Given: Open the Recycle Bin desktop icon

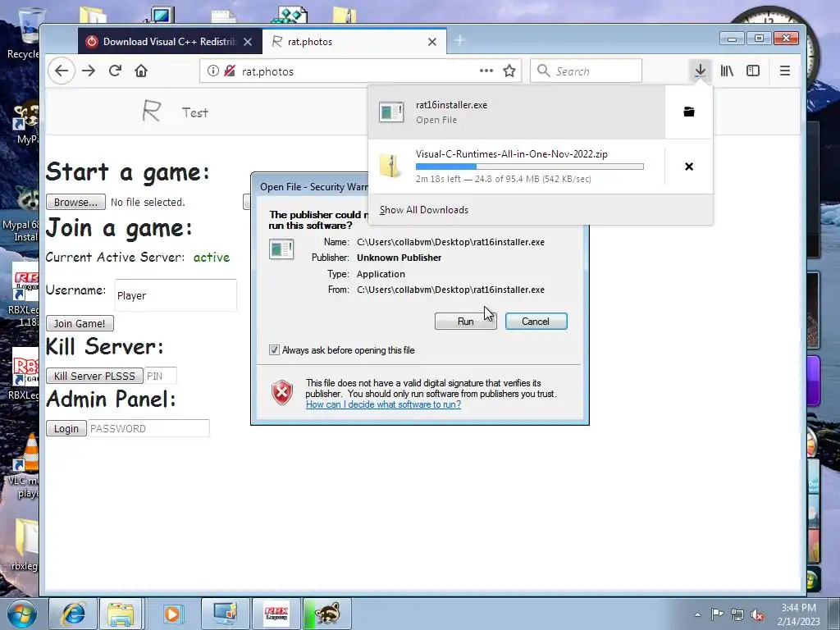Looking at the screenshot, I should coord(22,33).
